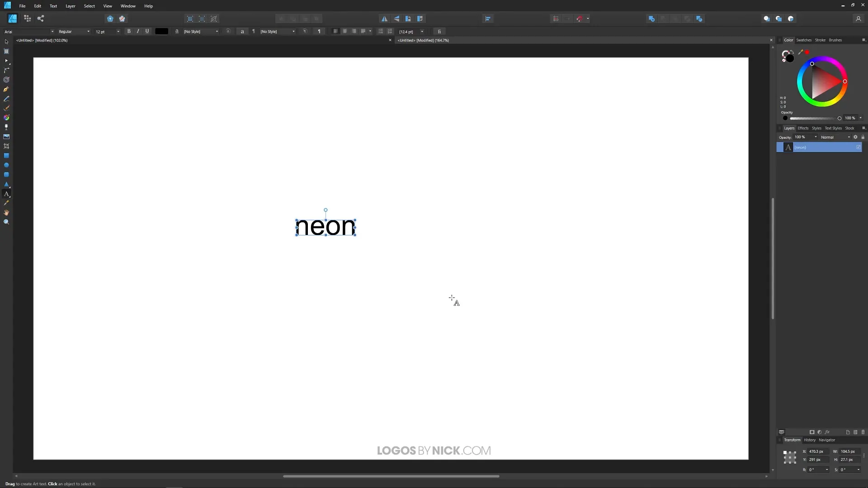Image resolution: width=868 pixels, height=488 pixels.
Task: Toggle bold formatting for text
Action: pos(129,31)
